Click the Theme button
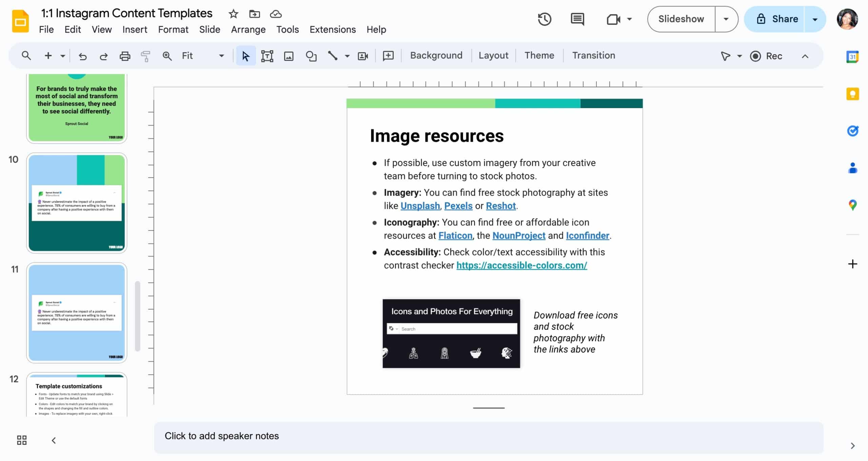 539,55
